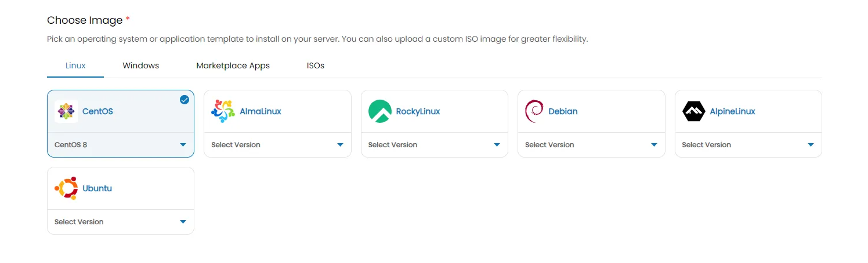Expand the Ubuntu Select Version dropdown

(121, 222)
